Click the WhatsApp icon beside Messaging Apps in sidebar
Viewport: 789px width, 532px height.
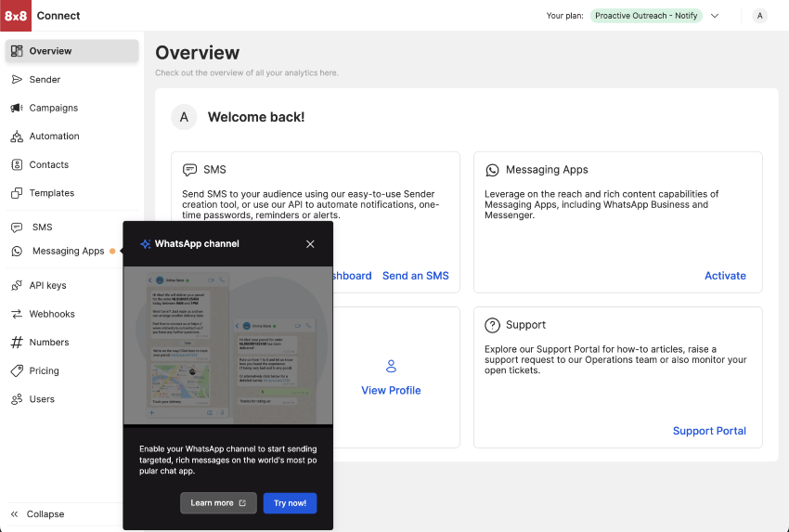point(17,252)
